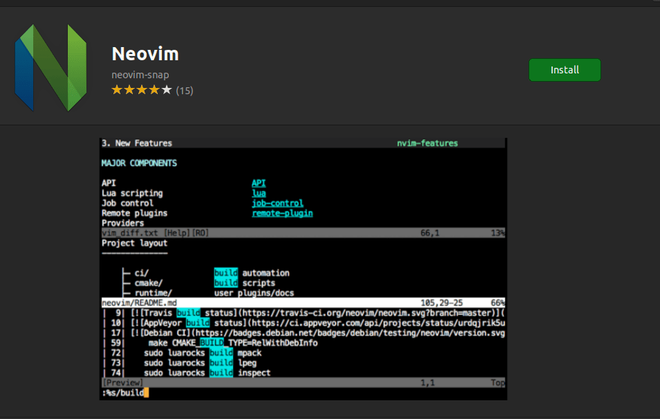The height and width of the screenshot is (419, 660).
Task: Click the 'sudo luarocks build inspect' line
Action: coord(207,373)
